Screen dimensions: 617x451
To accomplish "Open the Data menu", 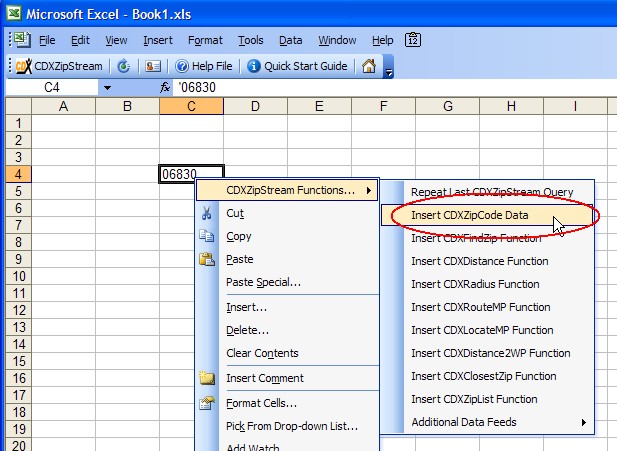I will click(x=290, y=40).
